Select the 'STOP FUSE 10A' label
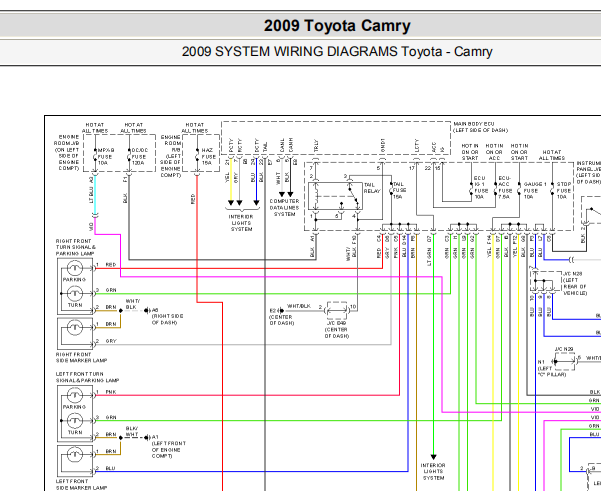The image size is (601, 491). tap(563, 190)
